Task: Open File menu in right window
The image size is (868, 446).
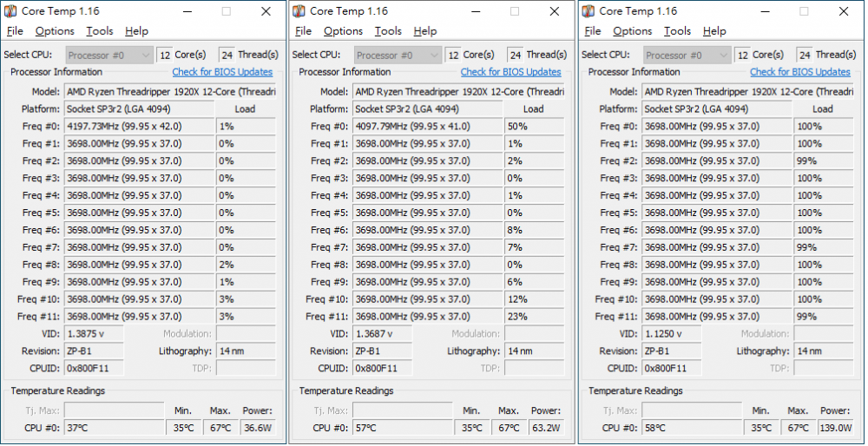Action: pos(593,31)
